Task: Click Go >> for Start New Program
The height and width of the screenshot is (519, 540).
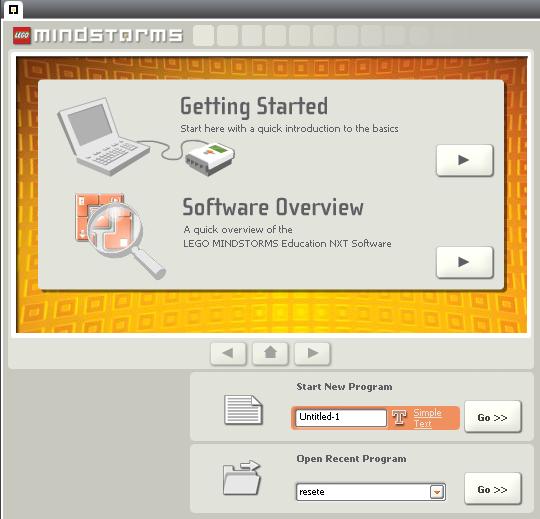Action: 492,417
